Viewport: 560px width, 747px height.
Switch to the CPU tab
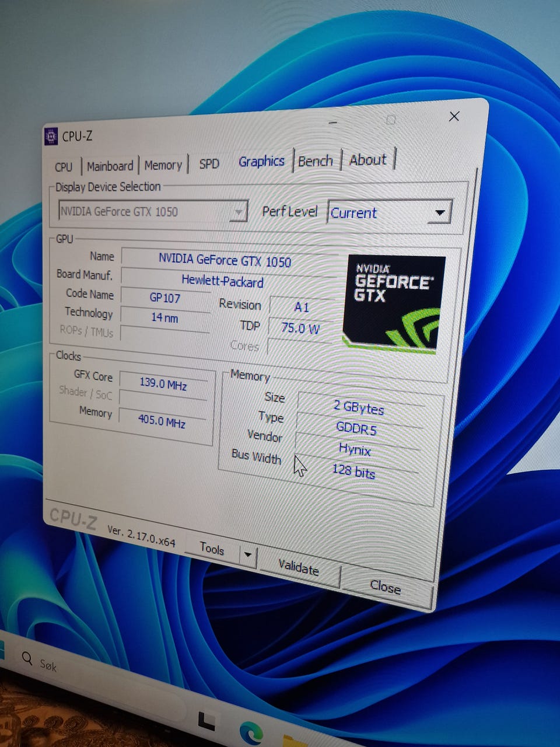tap(64, 167)
